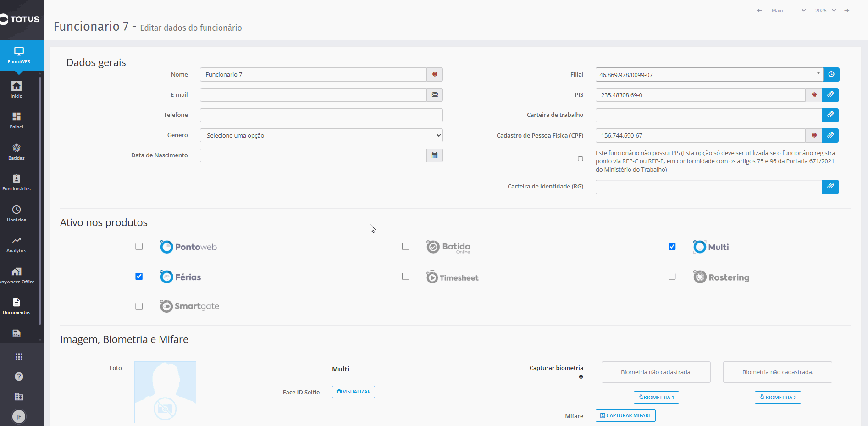Viewport: 868px width, 426px height.
Task: Check the funcionário não possui PIS box
Action: point(581,159)
